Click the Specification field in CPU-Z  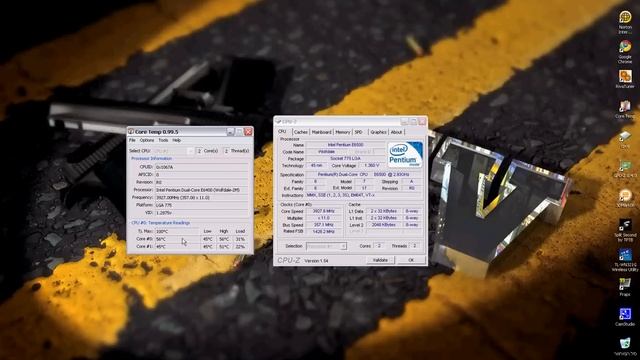tap(364, 174)
